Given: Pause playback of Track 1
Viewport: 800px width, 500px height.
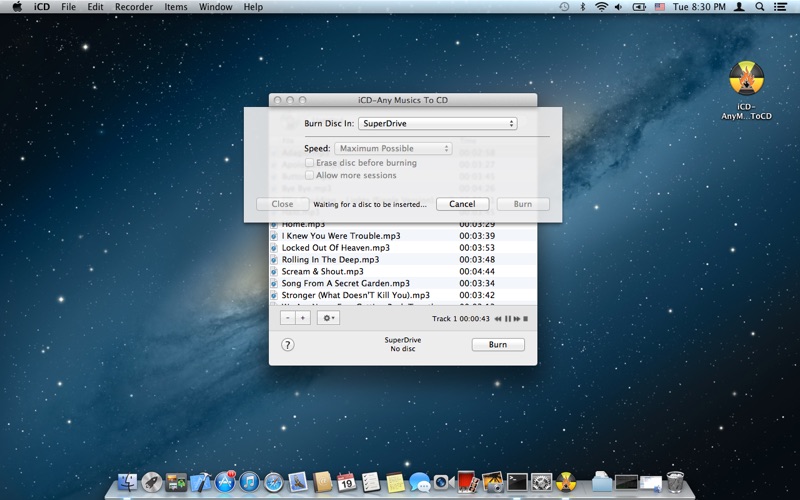Looking at the screenshot, I should click(508, 319).
